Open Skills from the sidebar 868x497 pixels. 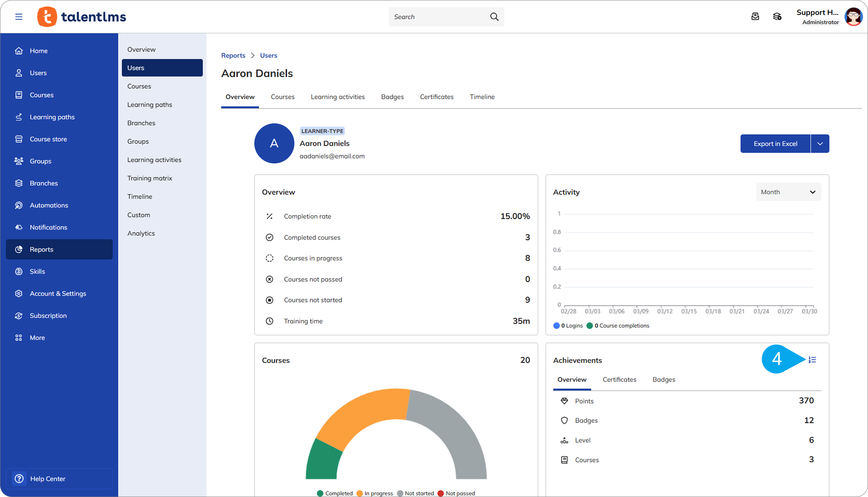tap(37, 271)
